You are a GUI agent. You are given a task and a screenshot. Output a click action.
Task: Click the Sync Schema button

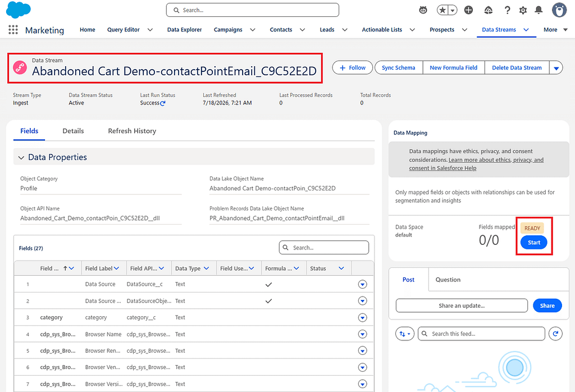[399, 68]
